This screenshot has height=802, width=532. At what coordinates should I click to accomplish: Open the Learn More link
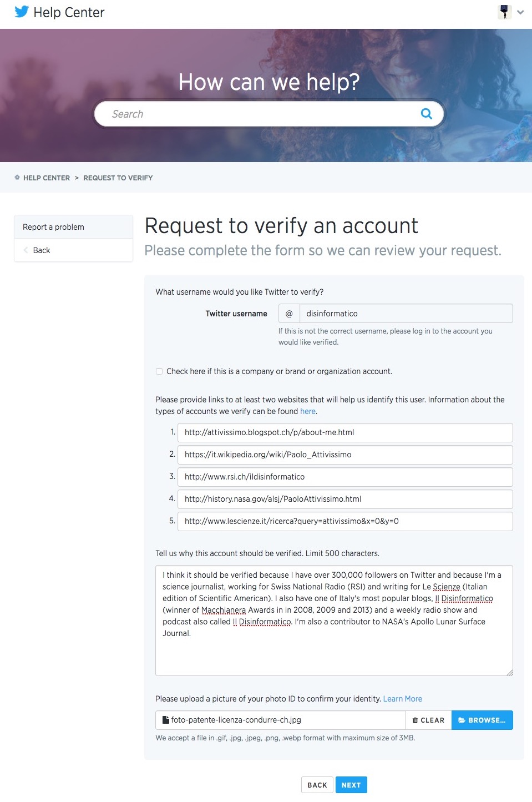[x=402, y=699]
